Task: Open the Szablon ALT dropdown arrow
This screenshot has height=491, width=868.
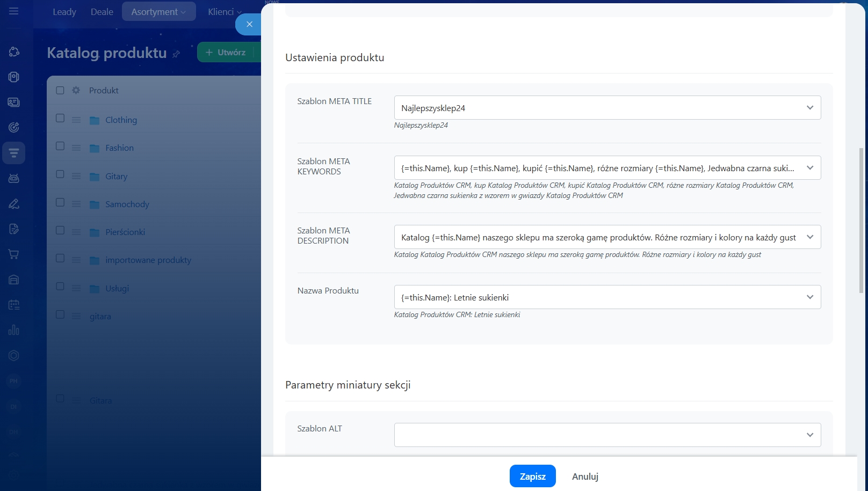Action: coord(809,435)
